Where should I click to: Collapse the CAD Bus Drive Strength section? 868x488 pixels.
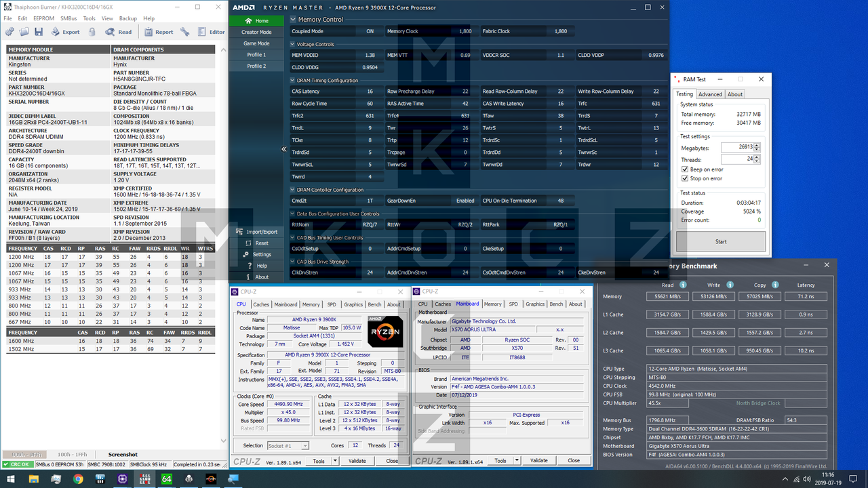pyautogui.click(x=293, y=262)
